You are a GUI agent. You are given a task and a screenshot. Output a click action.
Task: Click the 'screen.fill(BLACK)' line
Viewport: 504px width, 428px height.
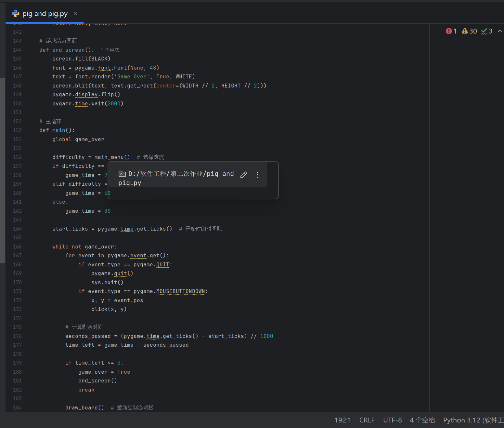coord(81,59)
